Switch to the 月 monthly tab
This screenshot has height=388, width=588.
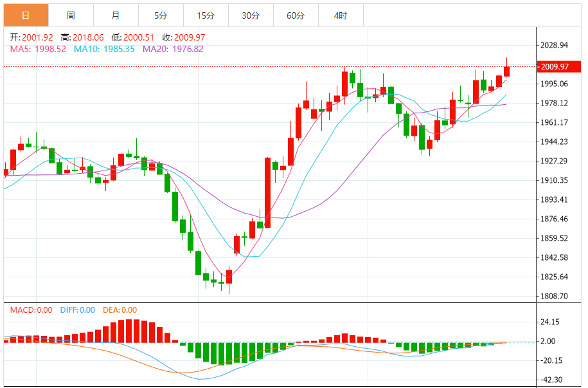click(116, 15)
